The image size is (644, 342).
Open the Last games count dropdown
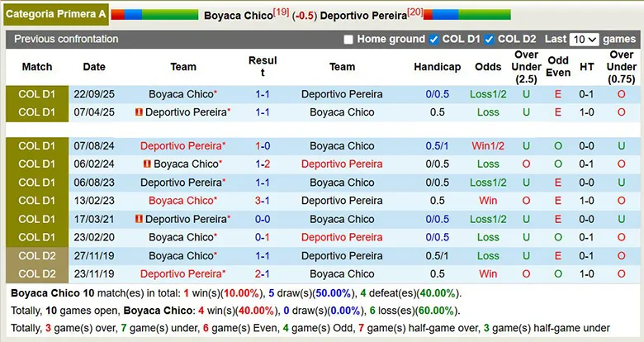pos(584,40)
